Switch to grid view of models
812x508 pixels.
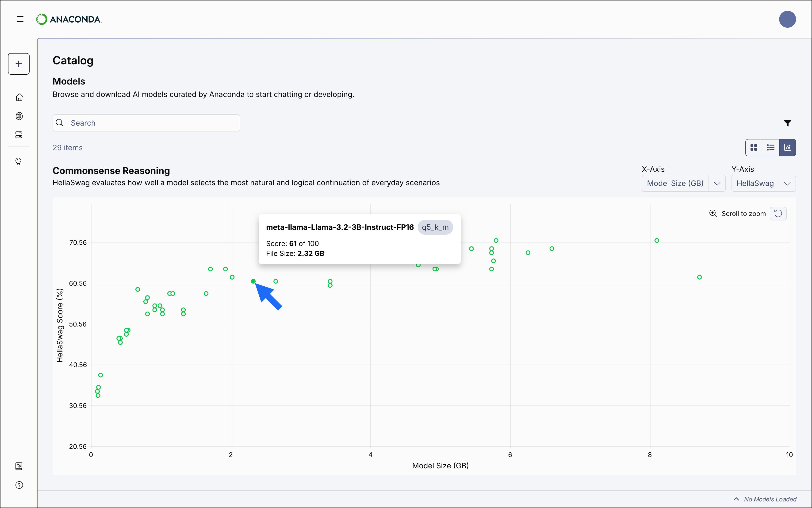[x=754, y=147]
